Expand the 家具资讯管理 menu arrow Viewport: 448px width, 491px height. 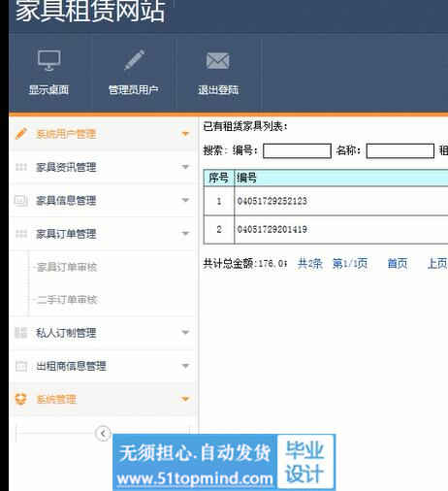185,167
